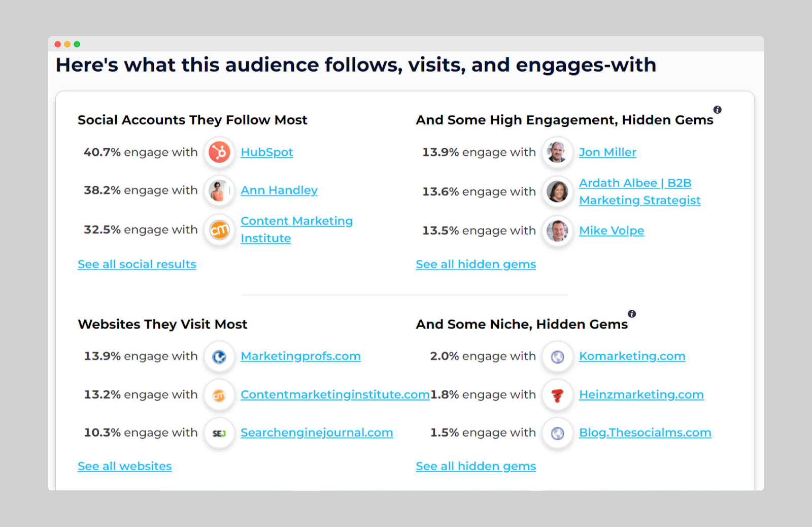Click the Komarketing.com globe icon
This screenshot has height=527, width=812.
[x=557, y=357]
